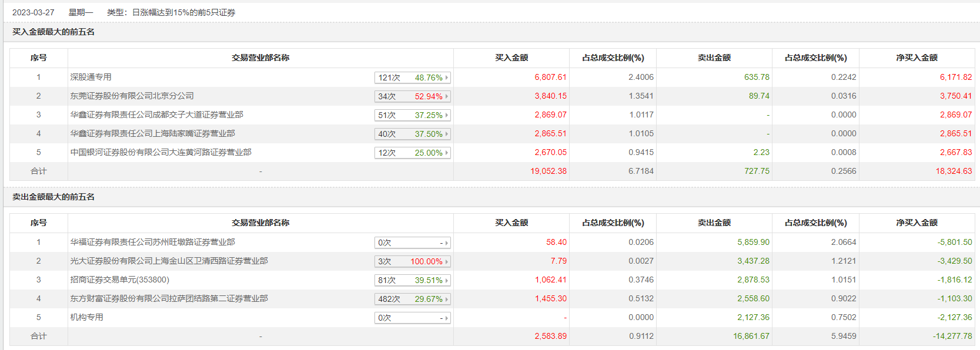The height and width of the screenshot is (350, 980).
Task: Click 买入金额 header in the top table
Action: click(511, 58)
